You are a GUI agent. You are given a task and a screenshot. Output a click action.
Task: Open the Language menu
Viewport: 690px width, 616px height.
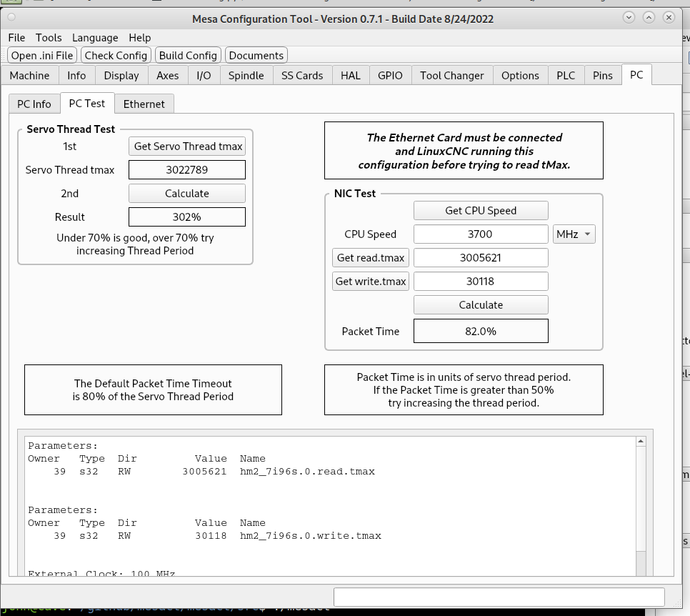click(95, 38)
